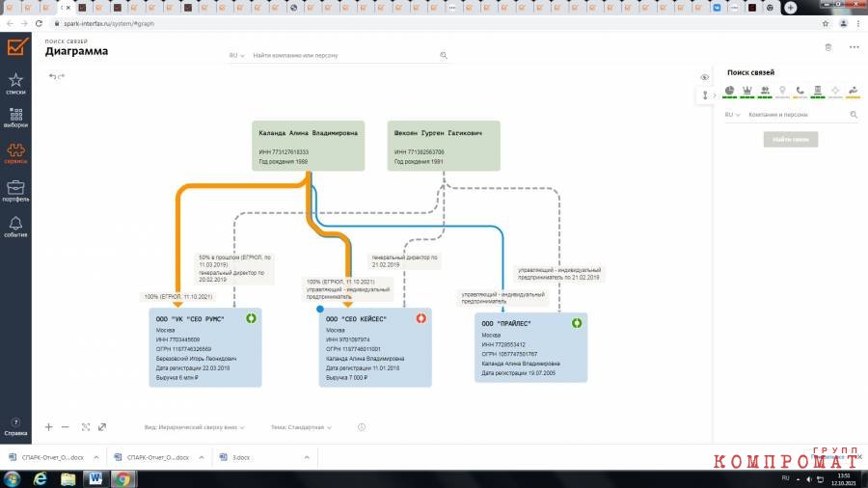Toggle the map pin address link filter

pyautogui.click(x=782, y=91)
